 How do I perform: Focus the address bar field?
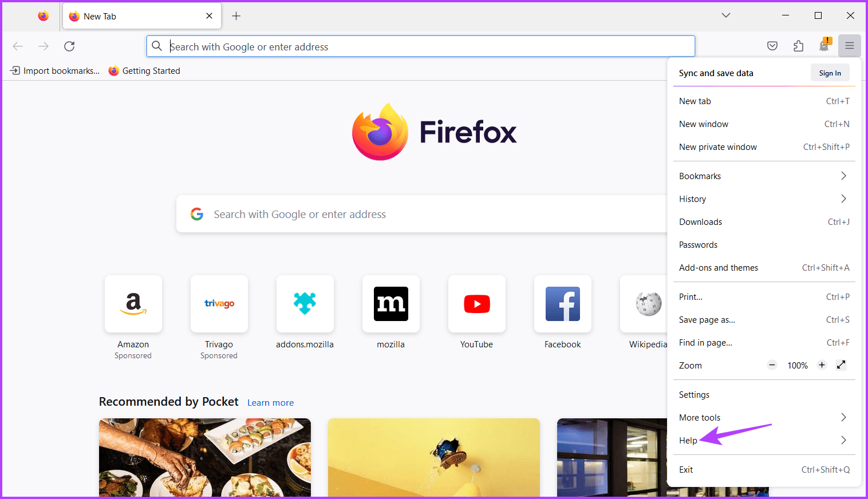tap(421, 46)
